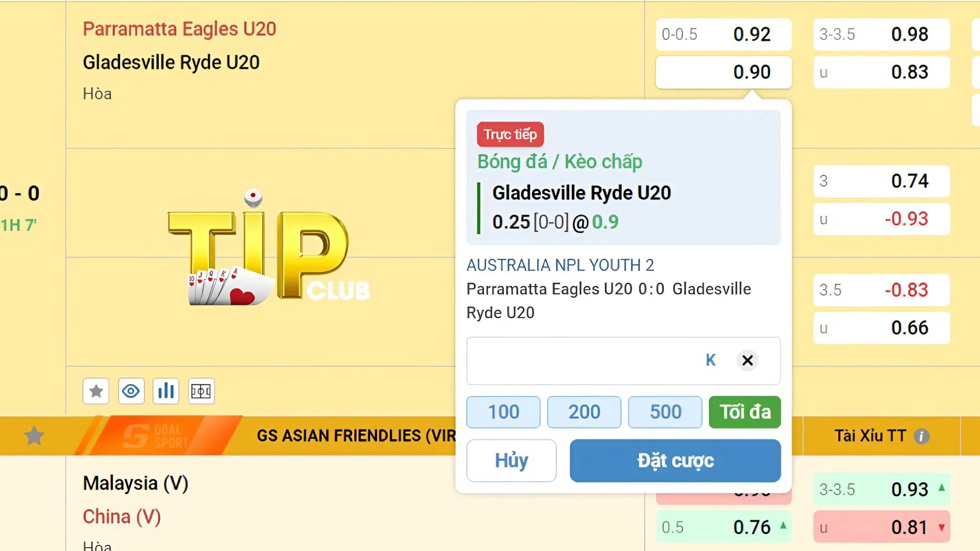980x551 pixels.
Task: Open the football pitch live view icon
Action: (x=201, y=391)
